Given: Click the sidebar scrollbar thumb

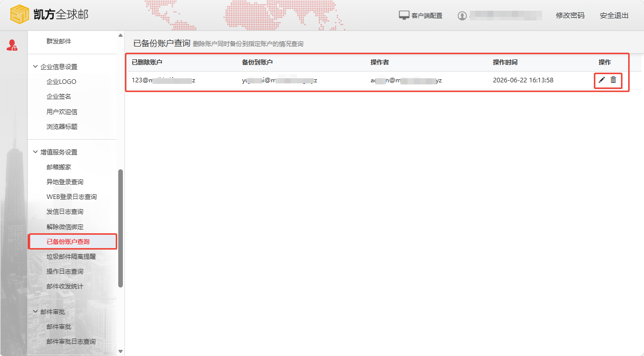Looking at the screenshot, I should coord(121,228).
